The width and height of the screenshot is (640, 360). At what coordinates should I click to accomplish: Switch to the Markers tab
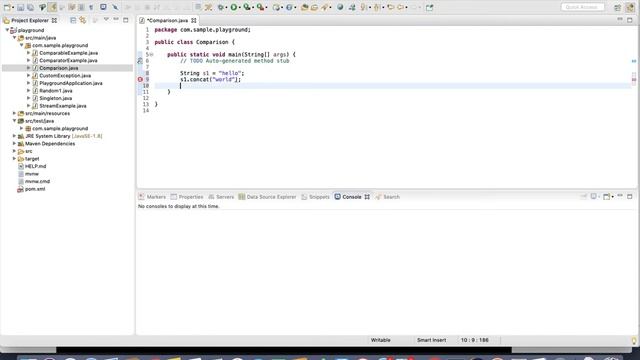[152, 197]
